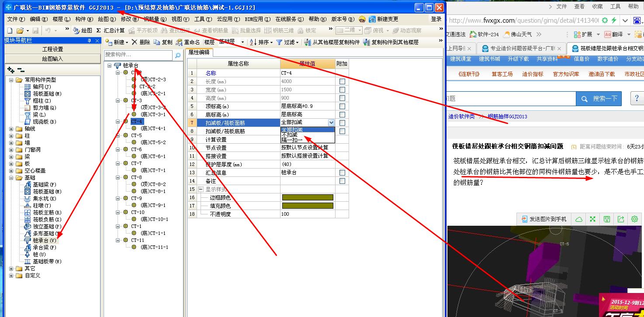Pin the 模块导航栏 panel

[x=89, y=40]
